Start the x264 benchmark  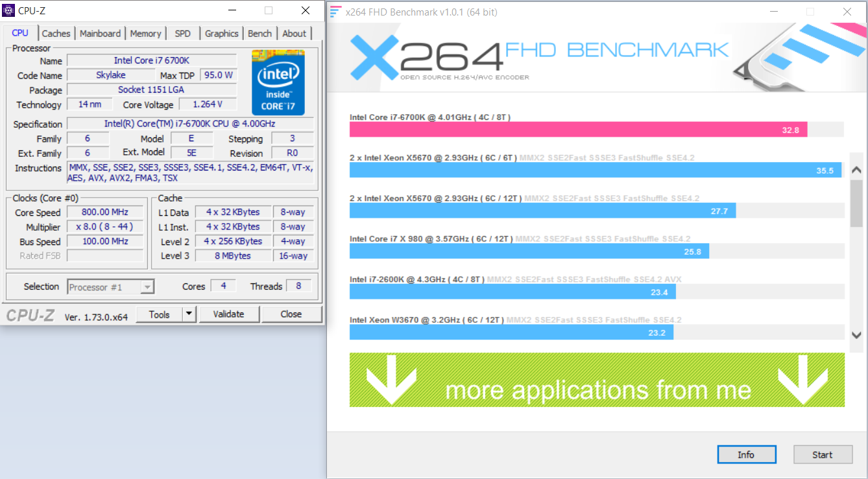[x=823, y=454]
